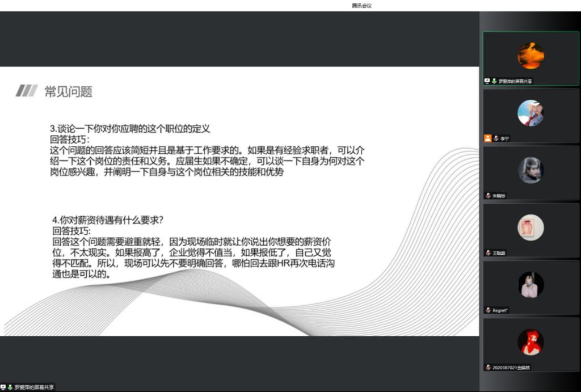The height and width of the screenshot is (392, 581).
Task: Click Regret* participant's avatar
Action: coord(531,285)
